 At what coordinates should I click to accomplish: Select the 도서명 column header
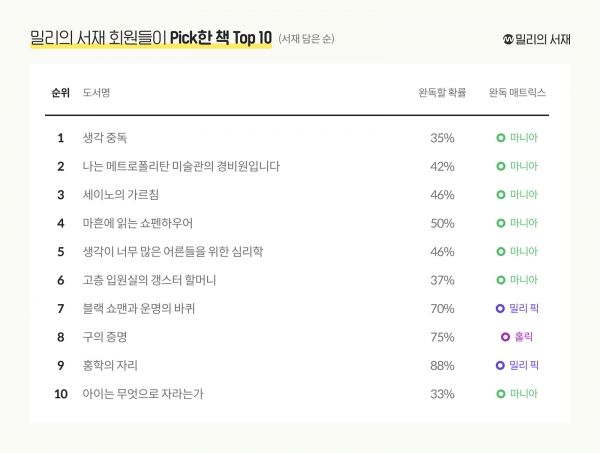pos(96,93)
